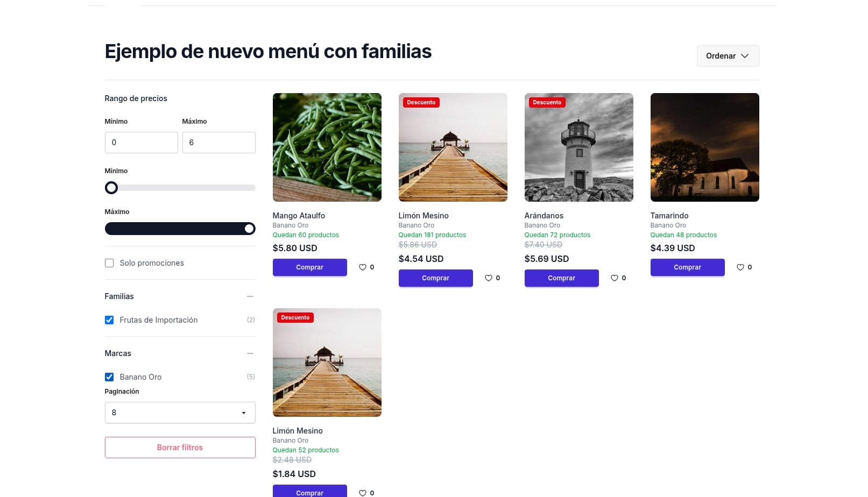Like the $4.54 Limón Mesino product
This screenshot has height=497, width=868.
pos(489,278)
